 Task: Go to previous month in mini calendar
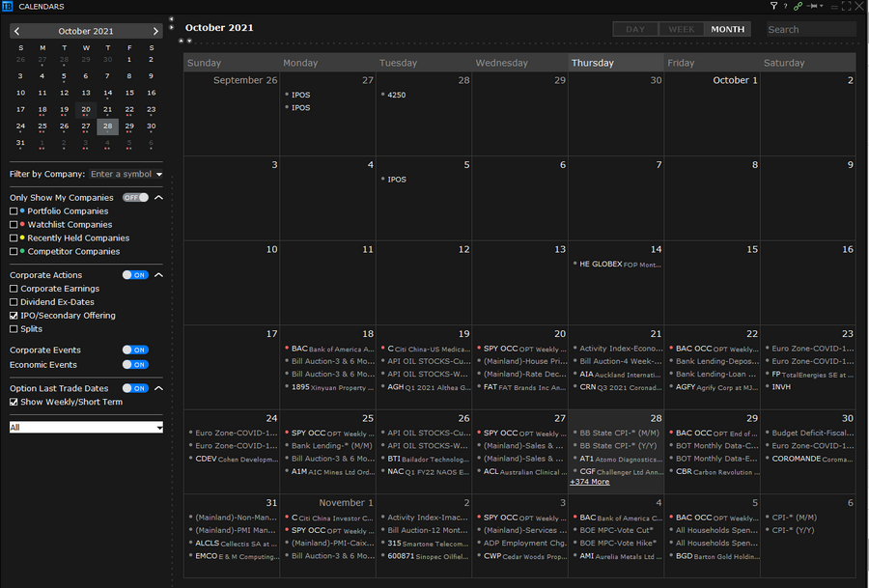(17, 31)
